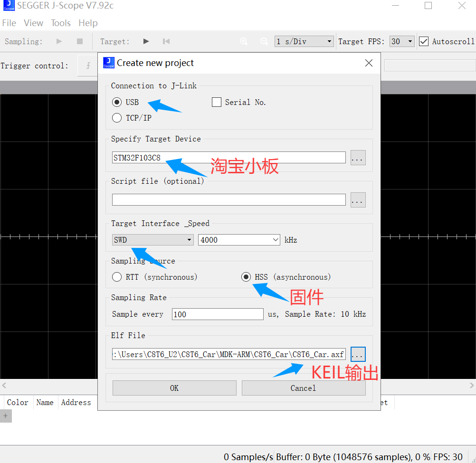Open the Tools menu

coord(61,23)
